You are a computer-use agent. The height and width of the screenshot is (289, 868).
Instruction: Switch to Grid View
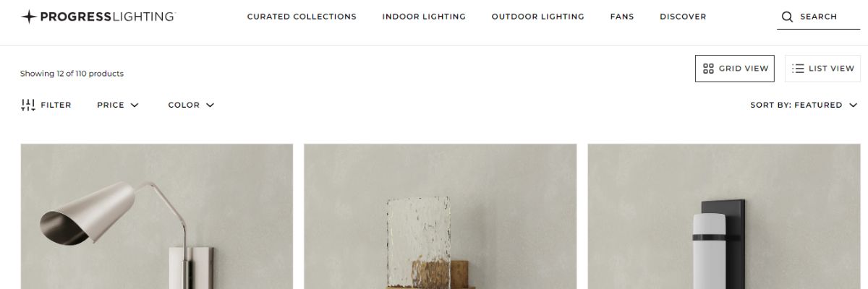[735, 69]
